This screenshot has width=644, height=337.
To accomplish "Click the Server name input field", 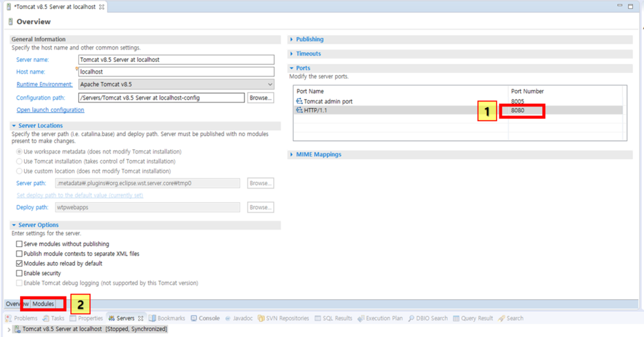I will 176,60.
